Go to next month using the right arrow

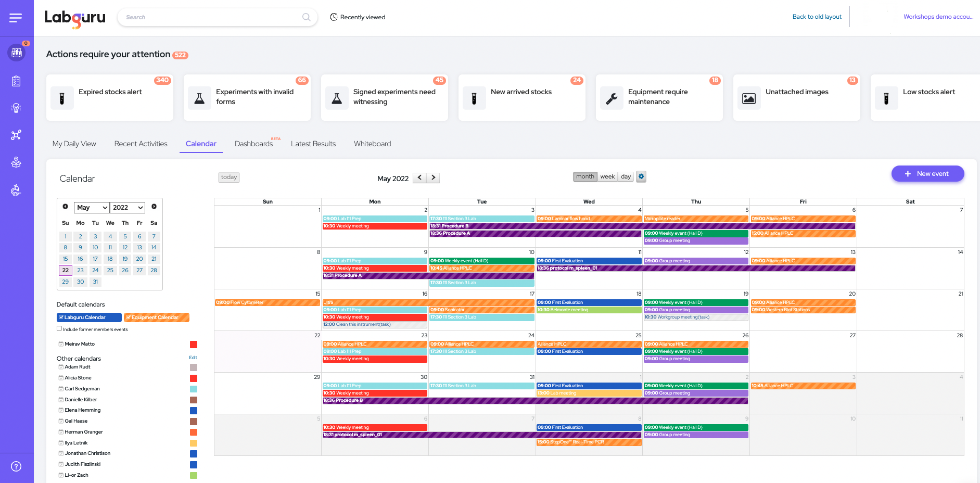click(x=433, y=177)
